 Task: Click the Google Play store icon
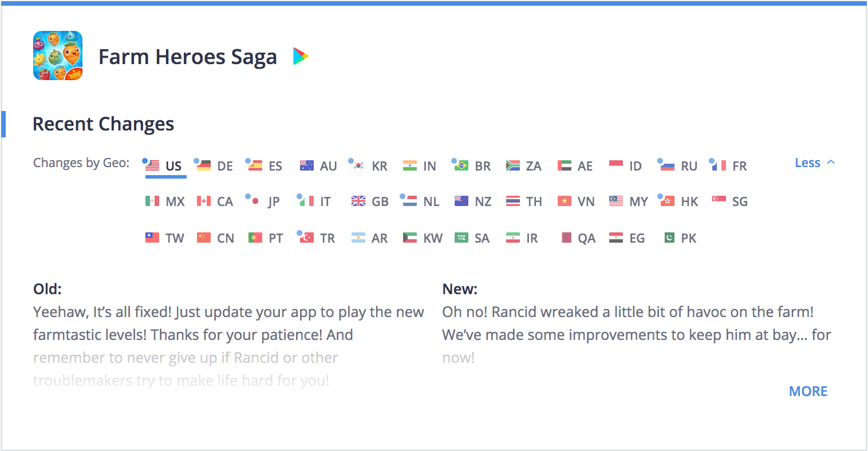click(301, 56)
